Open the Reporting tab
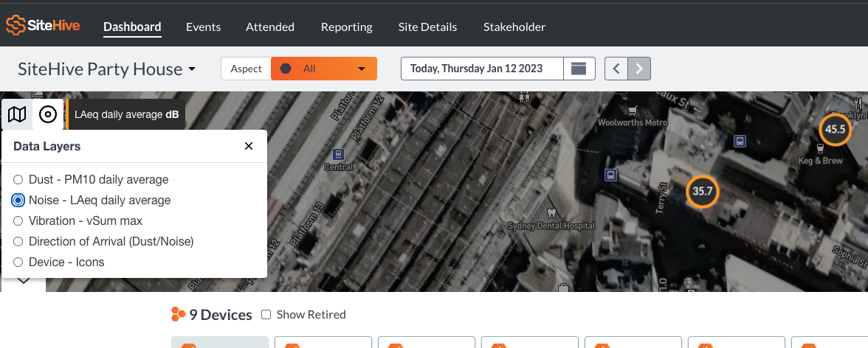 [x=347, y=27]
